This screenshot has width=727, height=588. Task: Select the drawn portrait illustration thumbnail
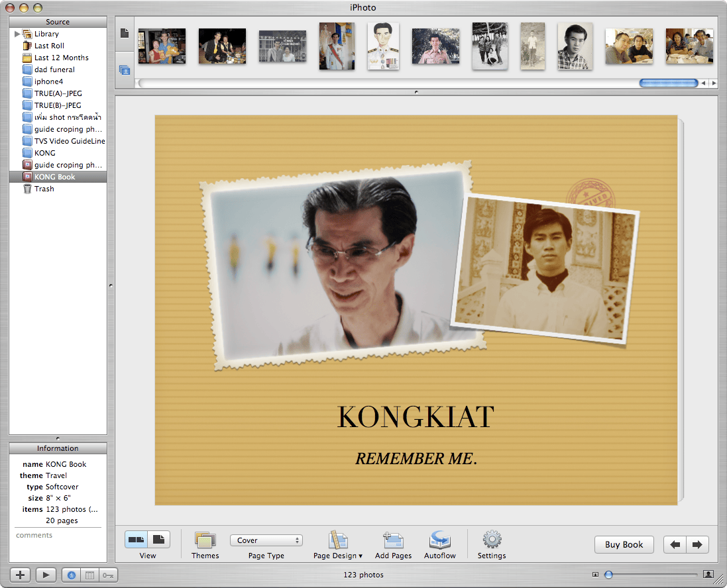pyautogui.click(x=383, y=46)
